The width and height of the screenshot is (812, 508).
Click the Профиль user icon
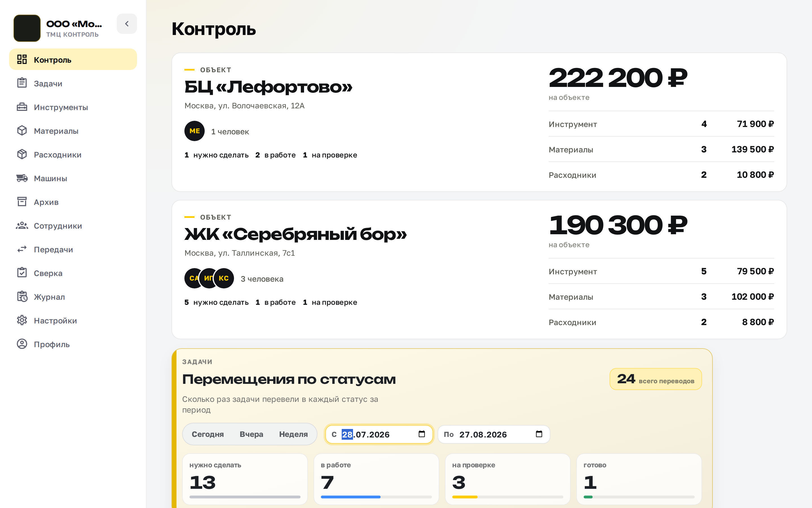[x=22, y=344]
